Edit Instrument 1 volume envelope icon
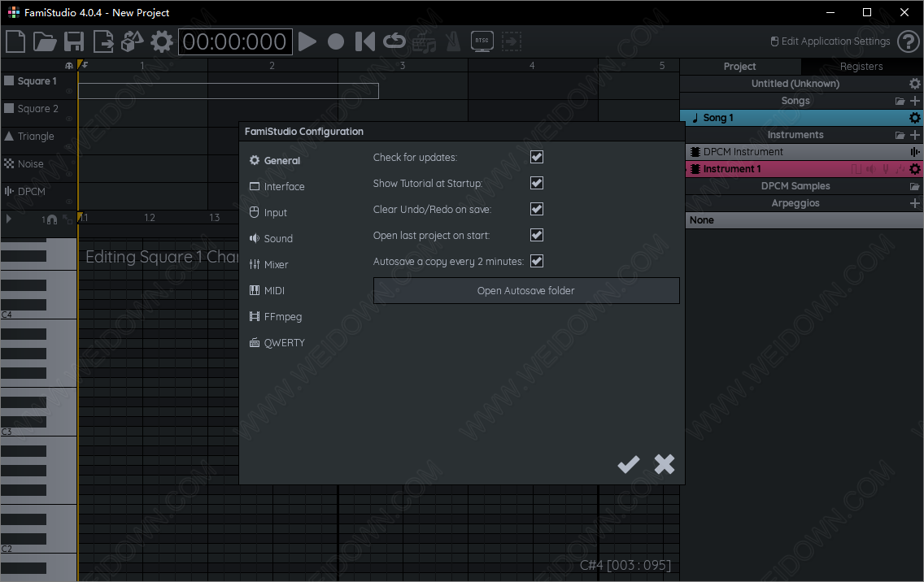 point(871,169)
